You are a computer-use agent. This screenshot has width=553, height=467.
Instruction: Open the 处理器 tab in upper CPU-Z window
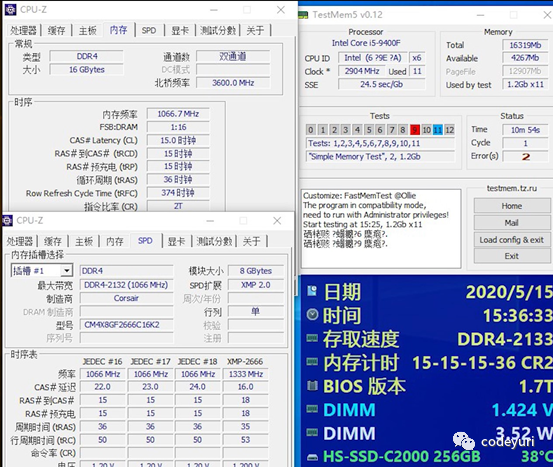[x=23, y=31]
